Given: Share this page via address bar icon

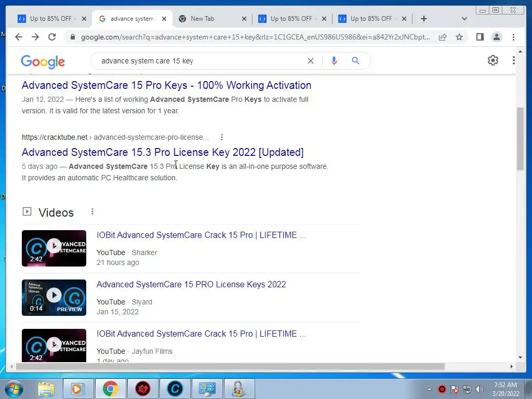Looking at the screenshot, I should pos(443,37).
